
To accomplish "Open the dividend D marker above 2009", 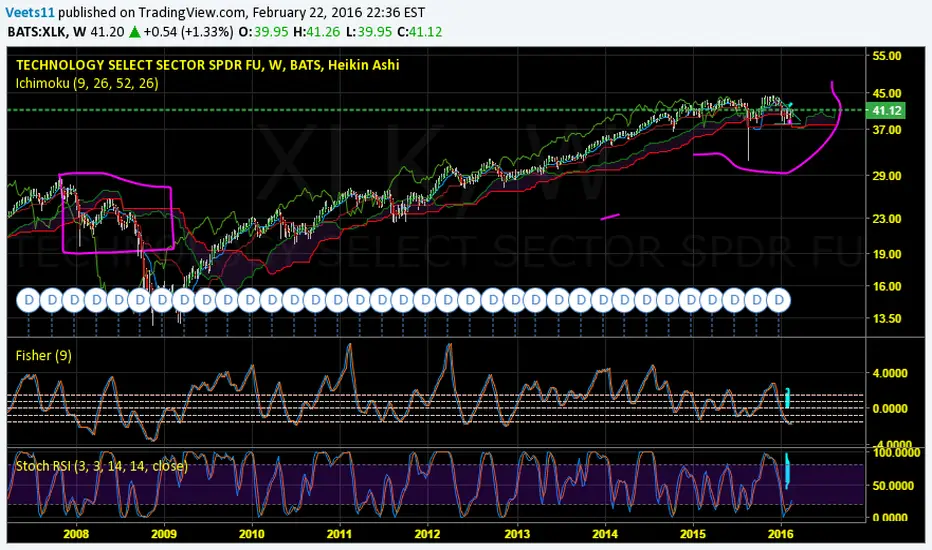I will point(162,300).
